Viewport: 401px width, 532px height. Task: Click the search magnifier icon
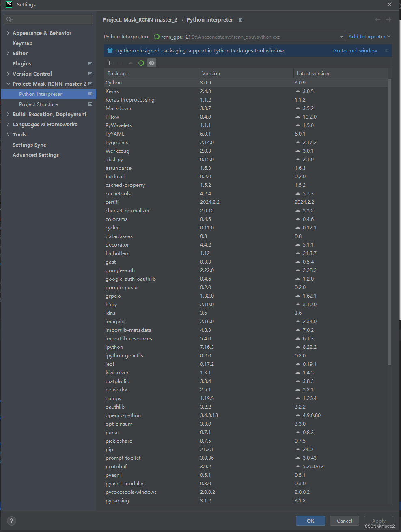[x=9, y=19]
